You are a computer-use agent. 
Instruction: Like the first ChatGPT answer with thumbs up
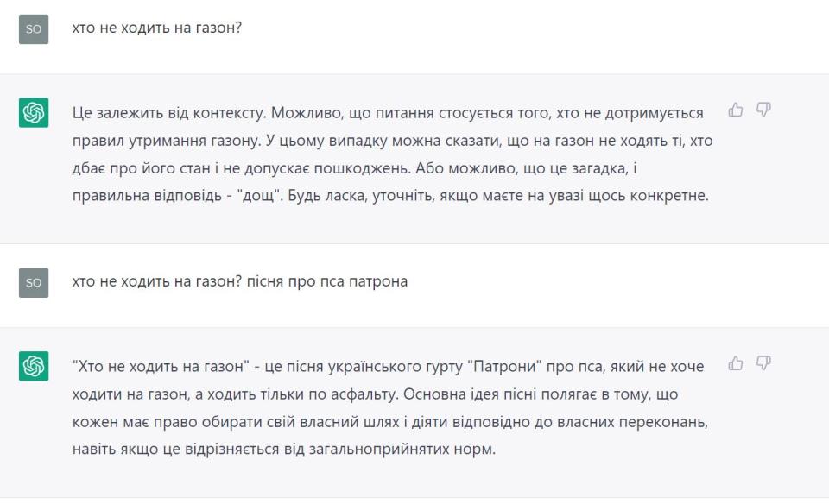tap(737, 110)
